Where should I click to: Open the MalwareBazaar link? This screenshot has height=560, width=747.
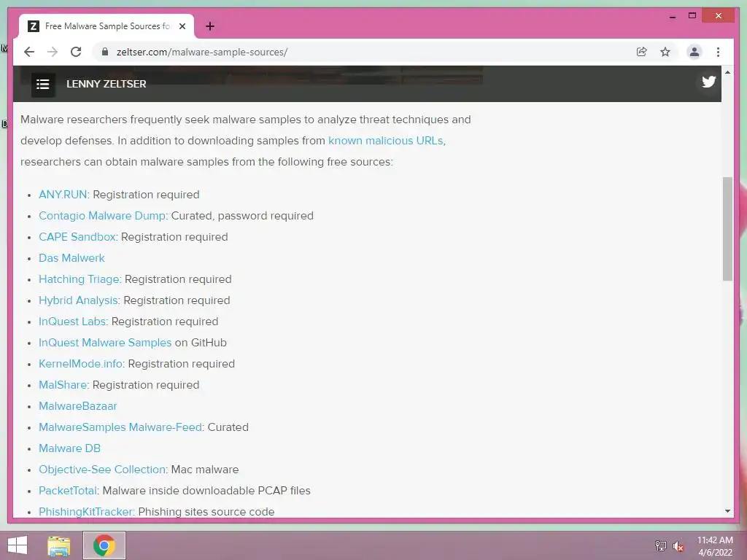tap(77, 406)
